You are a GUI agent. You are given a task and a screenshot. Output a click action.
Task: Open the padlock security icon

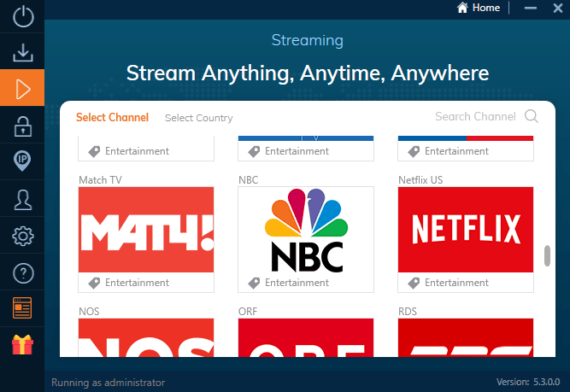click(23, 126)
